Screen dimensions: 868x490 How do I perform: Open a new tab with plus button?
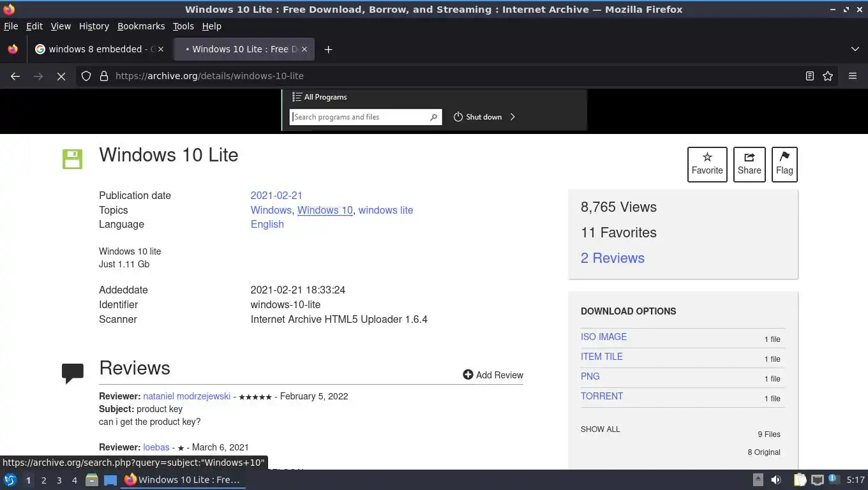click(328, 49)
